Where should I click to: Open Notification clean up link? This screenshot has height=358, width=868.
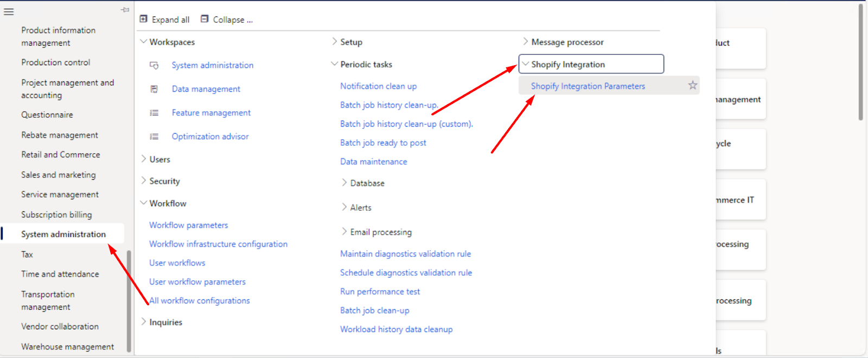pyautogui.click(x=379, y=86)
